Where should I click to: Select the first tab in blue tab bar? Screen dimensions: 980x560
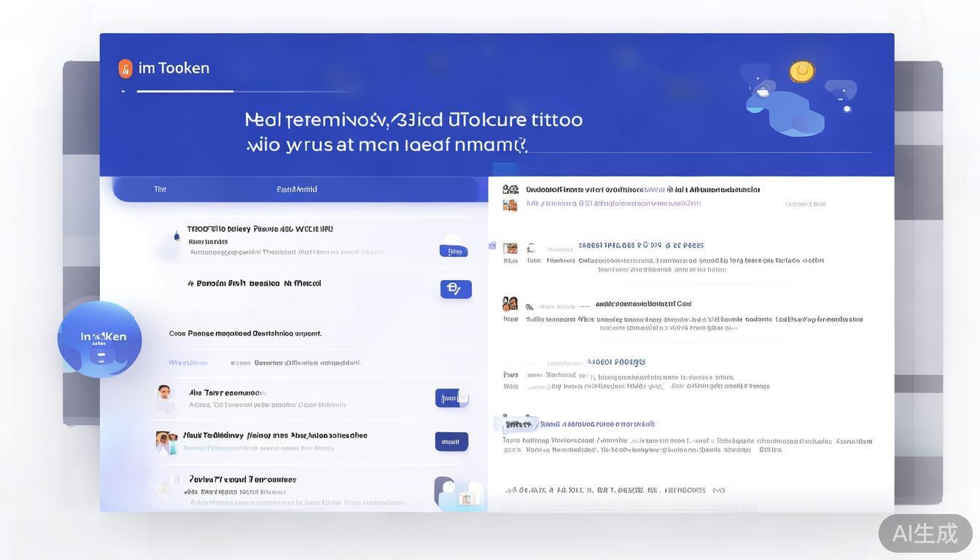160,190
